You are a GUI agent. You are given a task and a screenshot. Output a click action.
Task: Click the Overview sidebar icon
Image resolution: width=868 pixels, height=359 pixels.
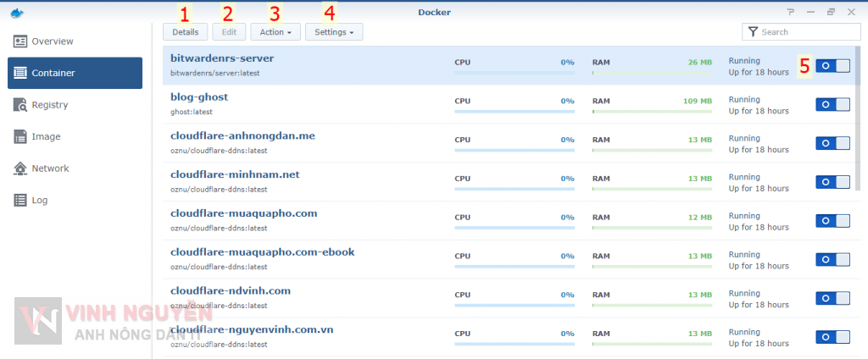tap(20, 41)
